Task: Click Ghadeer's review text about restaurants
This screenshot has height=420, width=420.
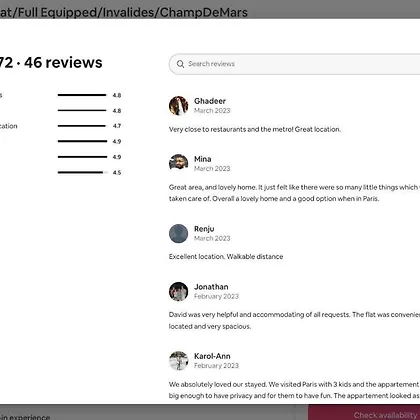Action: pyautogui.click(x=255, y=129)
